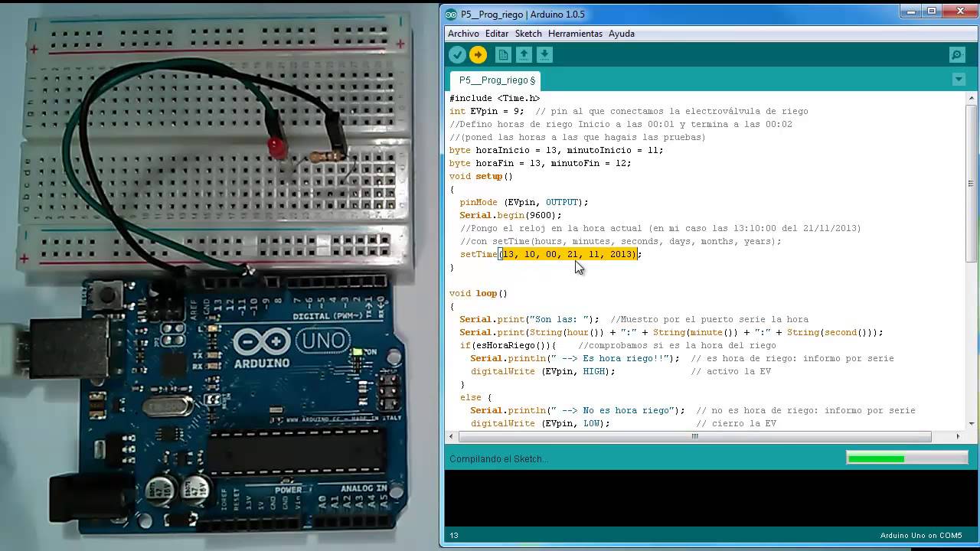980x551 pixels.
Task: Click the 'Serial.begin(9600);' line
Action: click(x=511, y=215)
